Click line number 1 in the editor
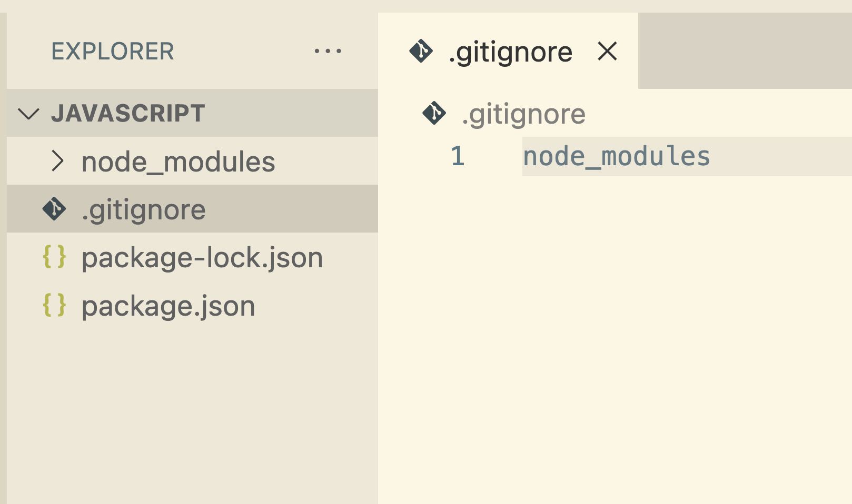Viewport: 852px width, 504px height. pyautogui.click(x=458, y=155)
